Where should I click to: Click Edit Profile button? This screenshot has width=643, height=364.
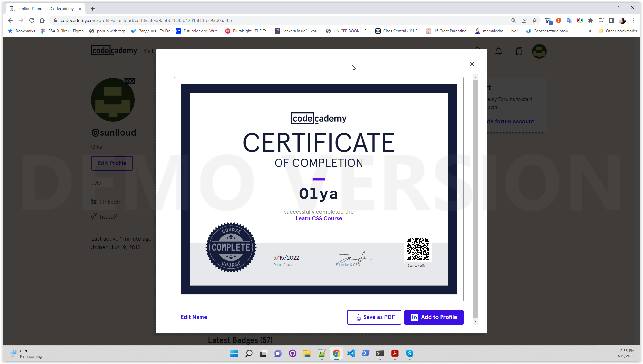pos(112,163)
